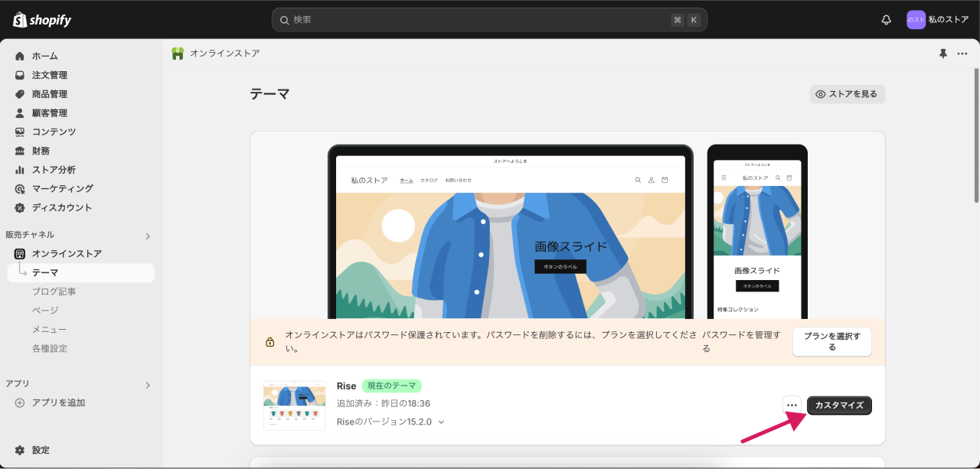This screenshot has width=980, height=469.
Task: Click the カスタマイズ button
Action: pos(839,405)
